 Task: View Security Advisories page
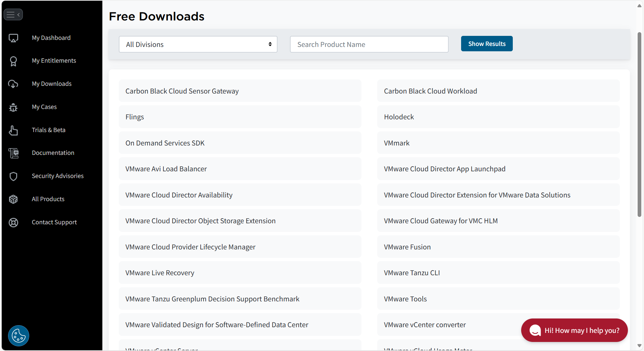tap(58, 176)
